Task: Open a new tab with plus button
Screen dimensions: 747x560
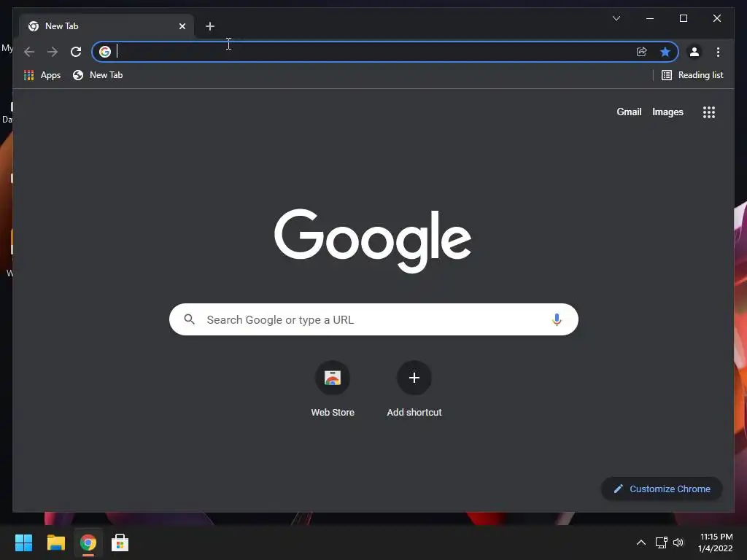Action: click(x=210, y=26)
